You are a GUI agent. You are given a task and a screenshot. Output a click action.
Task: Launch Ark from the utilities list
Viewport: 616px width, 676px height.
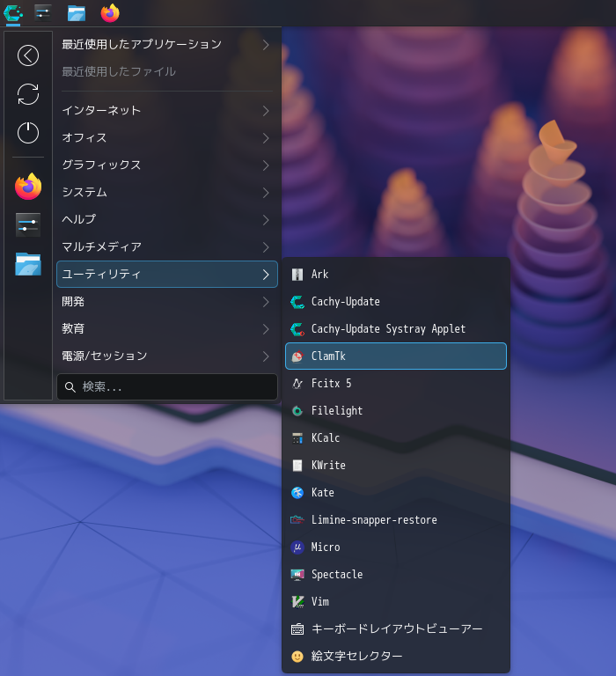tap(396, 275)
